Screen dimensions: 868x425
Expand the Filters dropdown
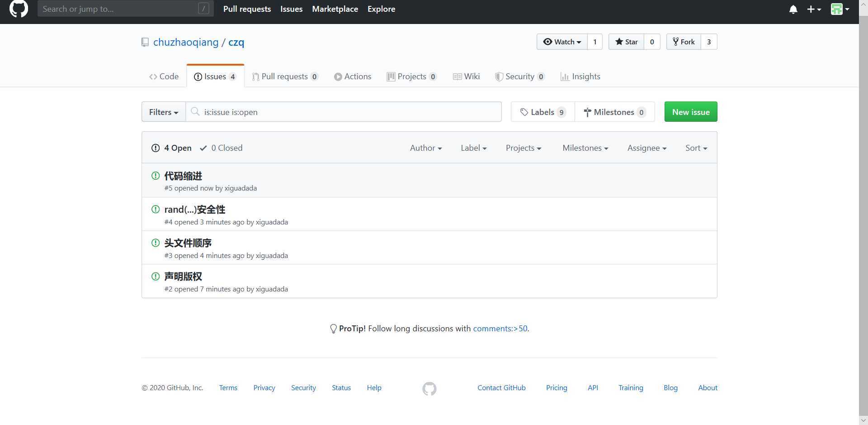[x=164, y=112]
